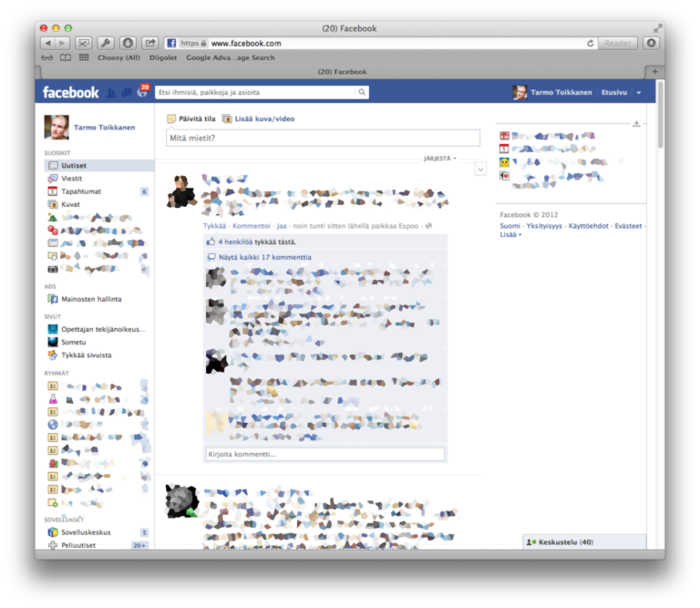Open the post options chevron at top of feed

tap(480, 170)
